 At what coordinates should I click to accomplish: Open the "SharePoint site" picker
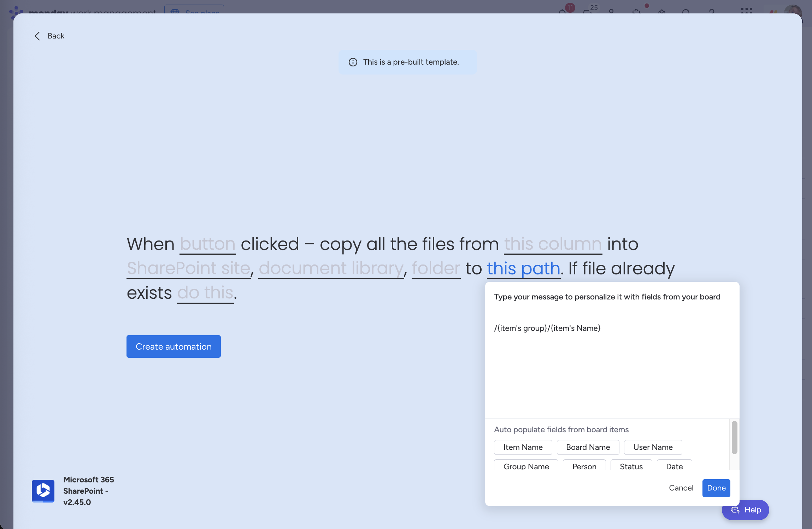pos(188,268)
